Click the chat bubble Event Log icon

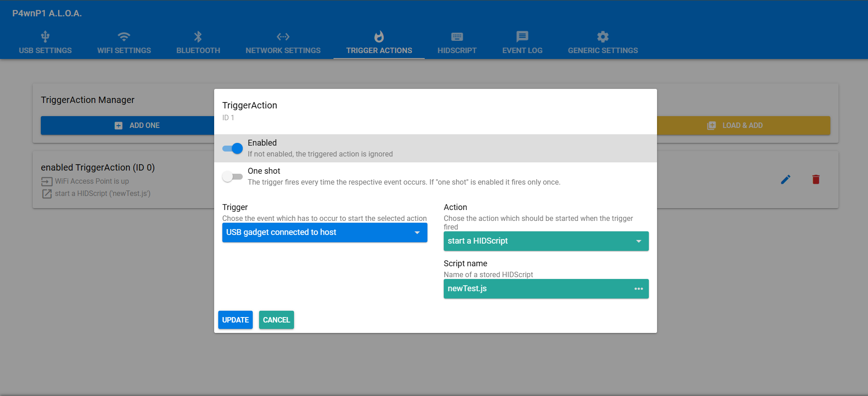(522, 36)
